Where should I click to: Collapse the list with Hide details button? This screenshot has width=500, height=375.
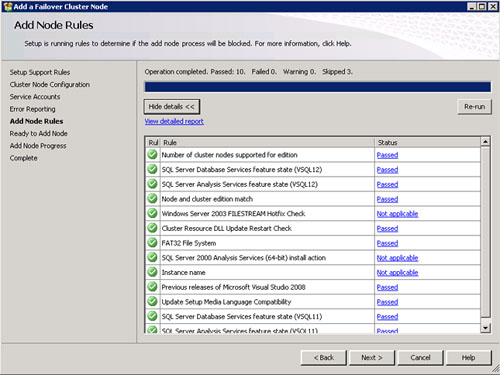click(x=172, y=107)
